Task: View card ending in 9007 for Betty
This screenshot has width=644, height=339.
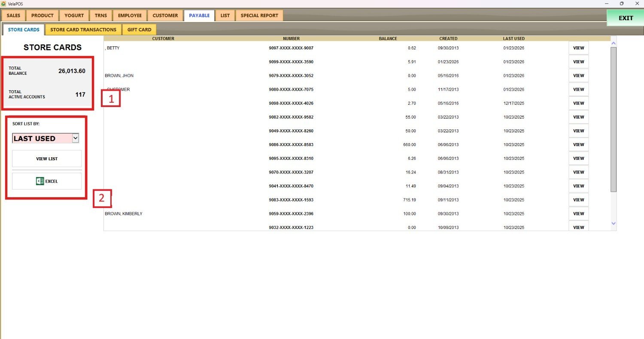Action: click(x=578, y=48)
